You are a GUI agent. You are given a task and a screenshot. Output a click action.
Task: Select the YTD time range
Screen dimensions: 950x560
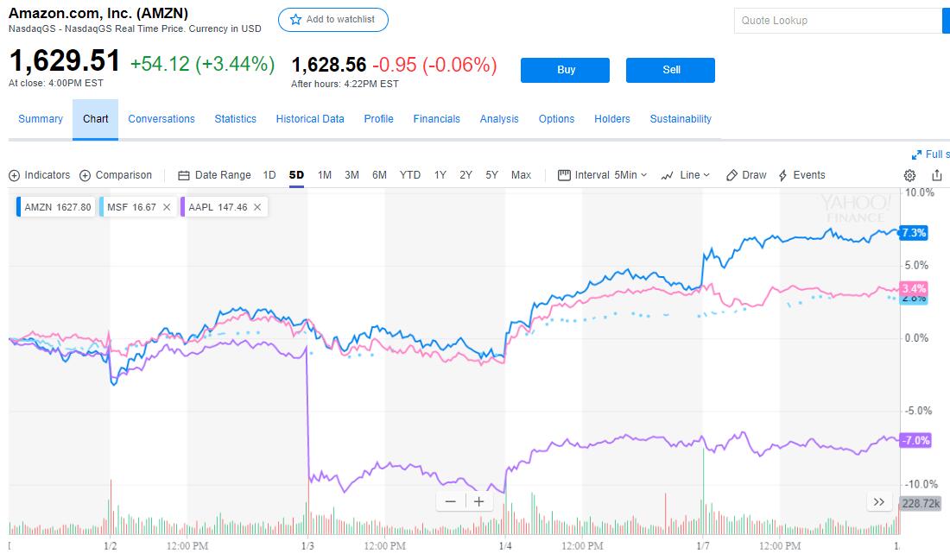pyautogui.click(x=410, y=175)
